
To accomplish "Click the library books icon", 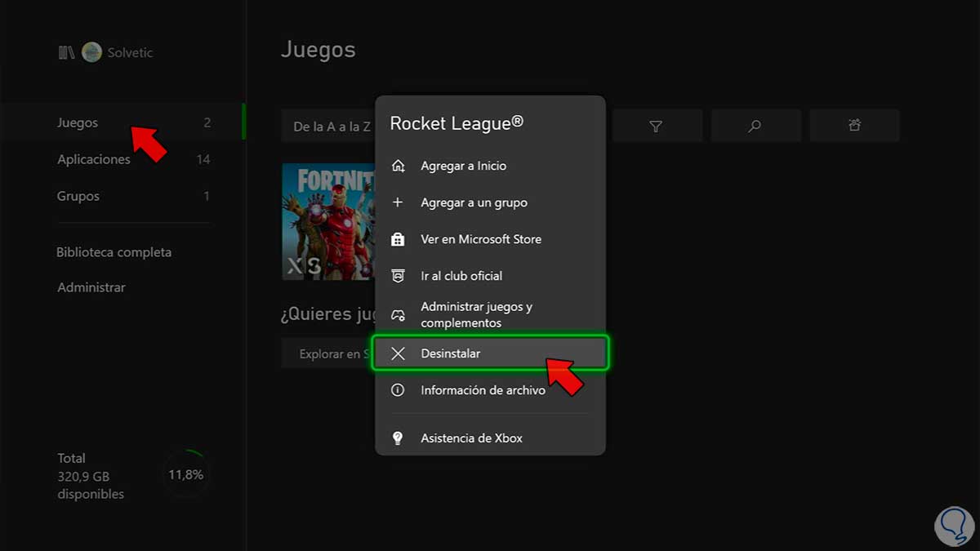I will click(66, 53).
